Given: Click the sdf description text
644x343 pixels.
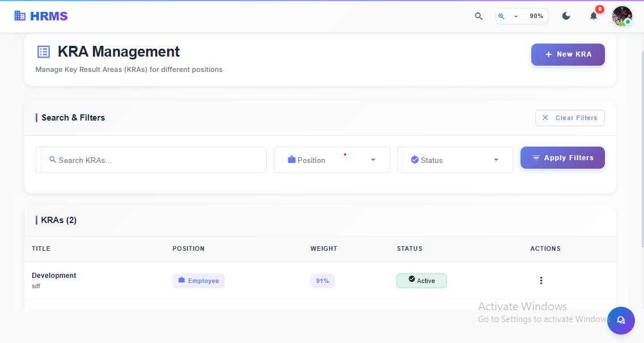Looking at the screenshot, I should tap(36, 286).
